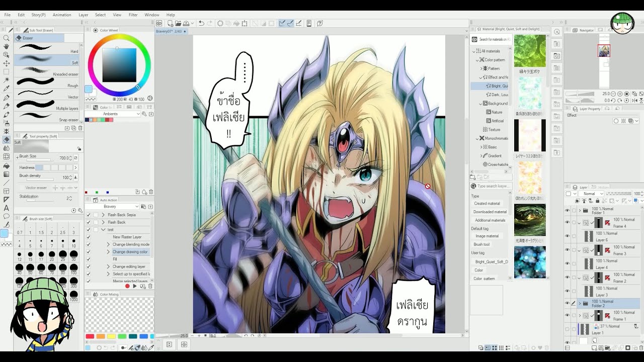Click the Downloaded material filter button
The image size is (644, 362).
[490, 212]
